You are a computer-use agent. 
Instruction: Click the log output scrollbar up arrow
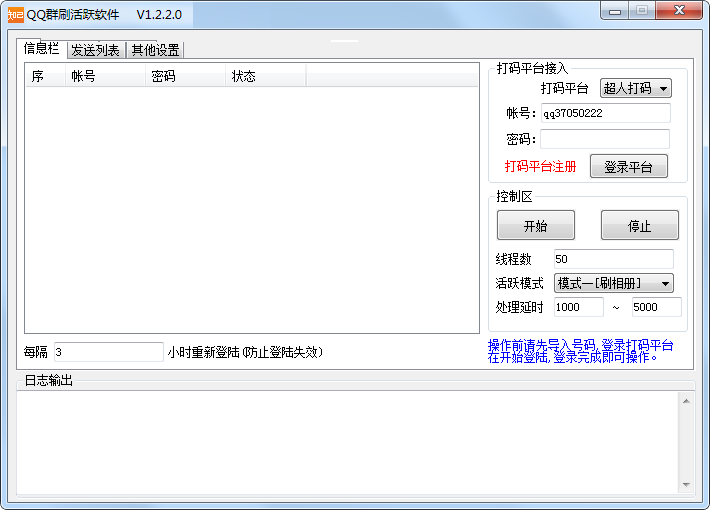(x=686, y=401)
